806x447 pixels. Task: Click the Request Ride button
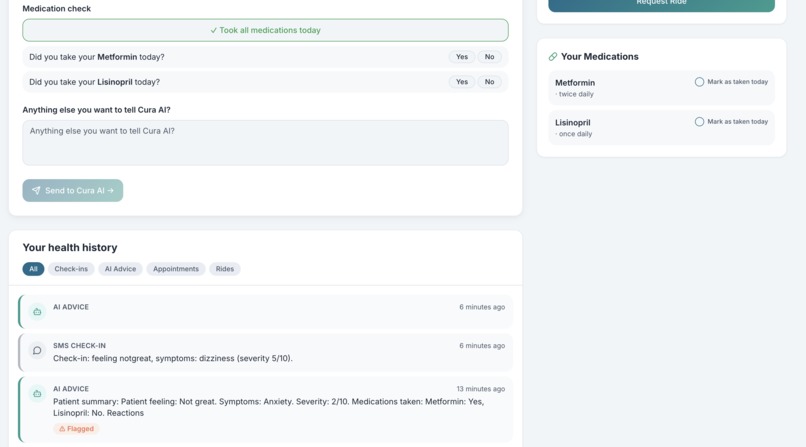click(662, 4)
